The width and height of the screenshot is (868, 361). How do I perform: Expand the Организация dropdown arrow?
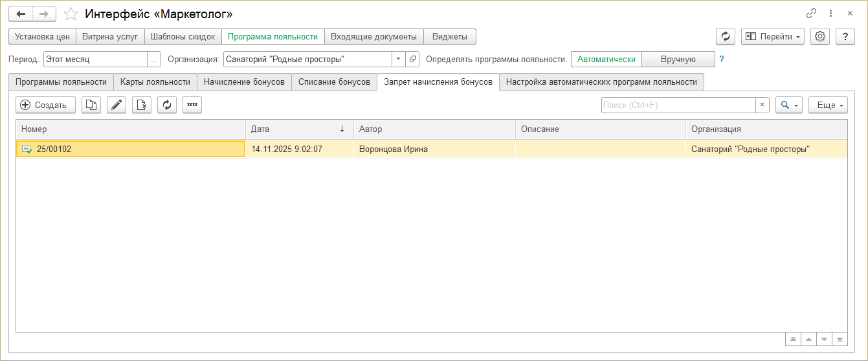pos(399,59)
